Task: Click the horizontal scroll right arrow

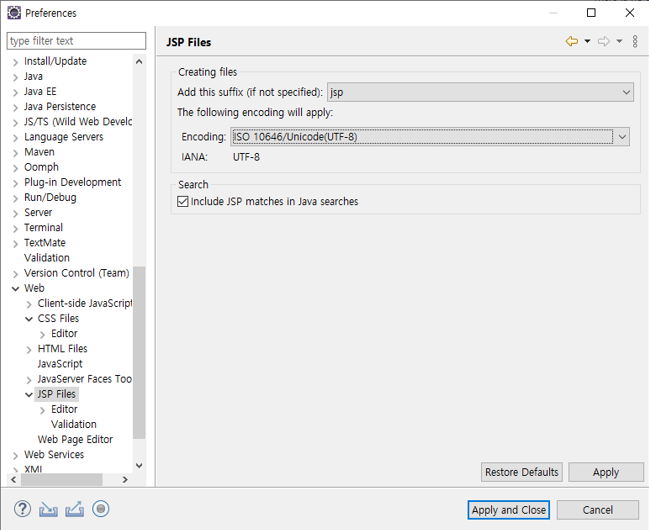Action: [125, 480]
